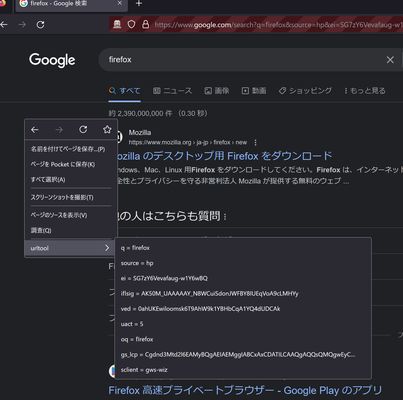Click the 'source = hp' submenu item

243,263
